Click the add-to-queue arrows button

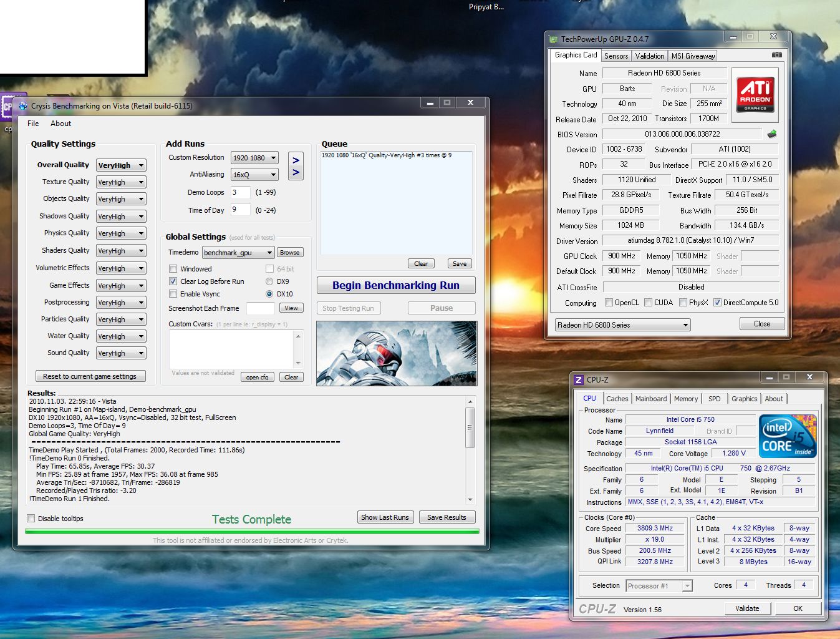[296, 166]
